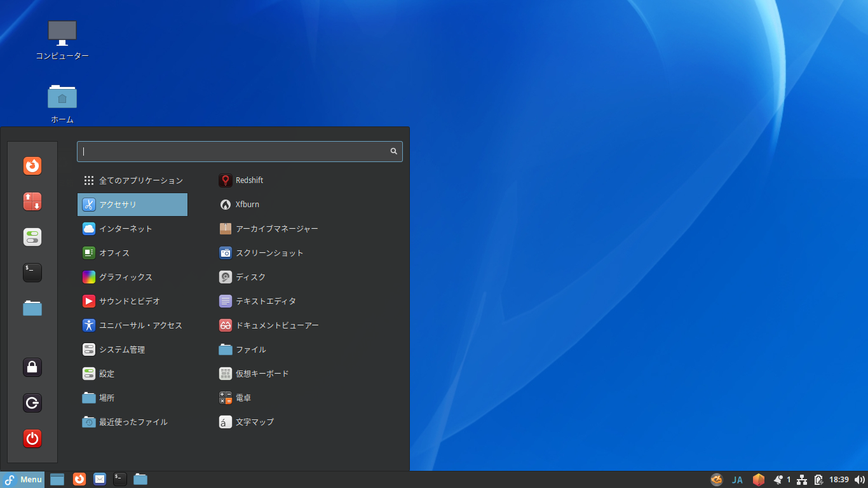Image resolution: width=868 pixels, height=488 pixels.
Task: Lock the screen using the padlock icon
Action: [x=32, y=367]
